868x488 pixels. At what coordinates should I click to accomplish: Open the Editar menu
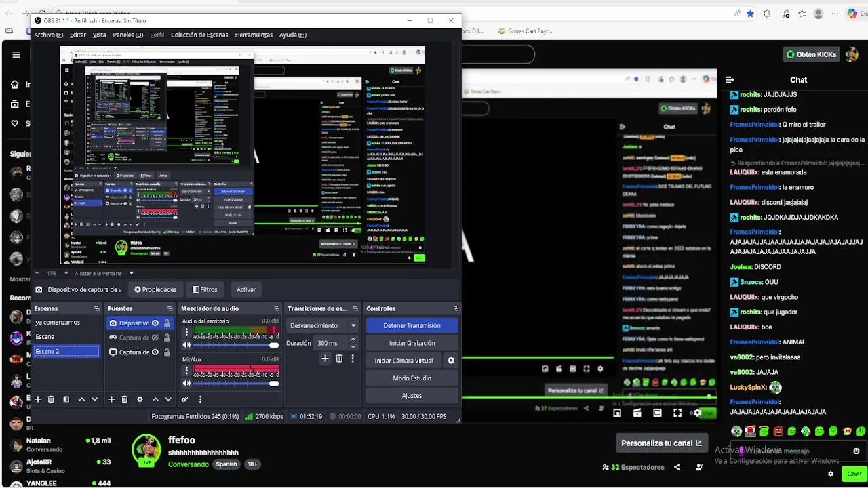(x=78, y=35)
